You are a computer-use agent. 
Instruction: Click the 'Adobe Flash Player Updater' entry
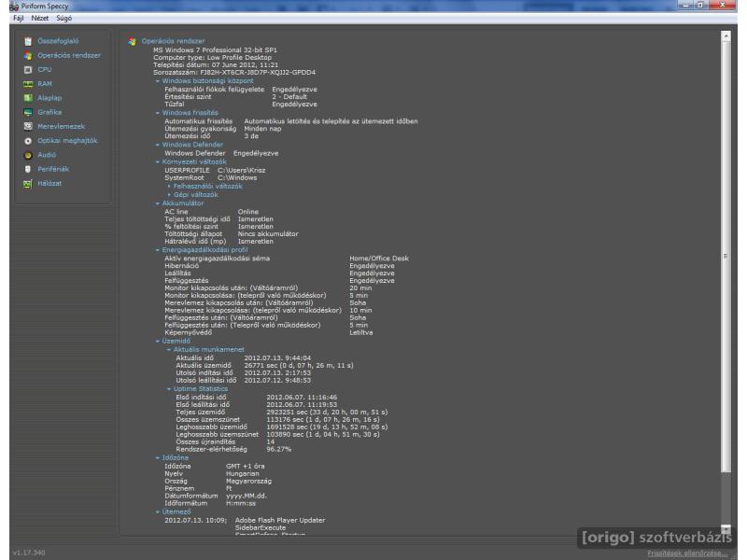point(280,521)
